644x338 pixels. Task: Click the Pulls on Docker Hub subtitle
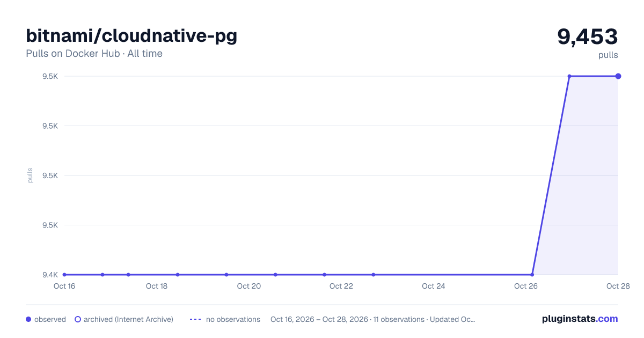(x=94, y=54)
